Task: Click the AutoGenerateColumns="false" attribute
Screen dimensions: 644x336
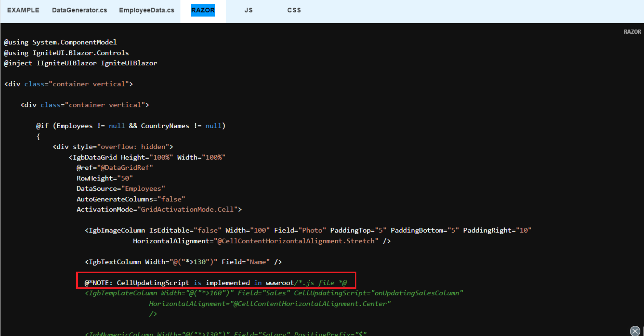Action: point(131,199)
